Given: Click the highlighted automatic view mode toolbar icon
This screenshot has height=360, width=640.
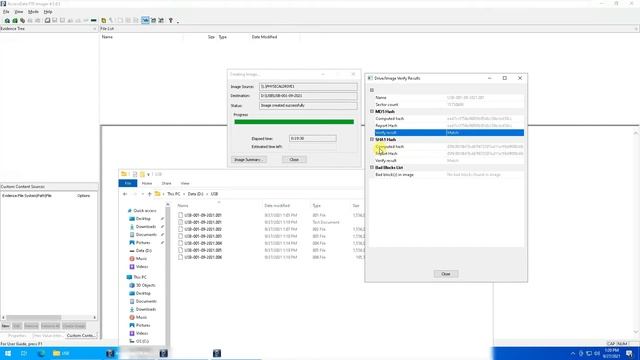Looking at the screenshot, I should coord(145,20).
